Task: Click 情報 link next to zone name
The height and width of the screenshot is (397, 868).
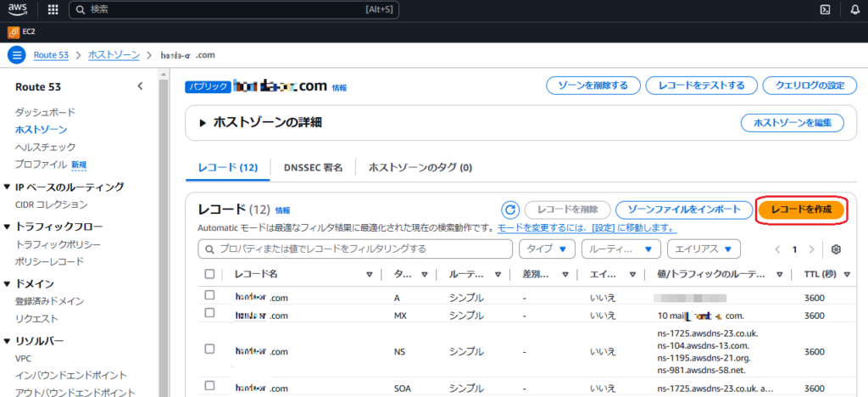Action: pyautogui.click(x=339, y=87)
